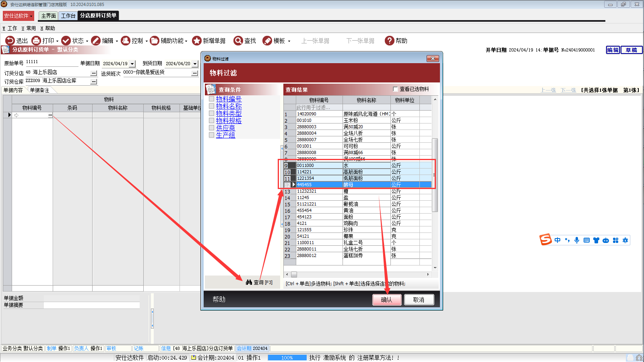Create a new document with 新增单据
This screenshot has width=644, height=362.
(208, 41)
